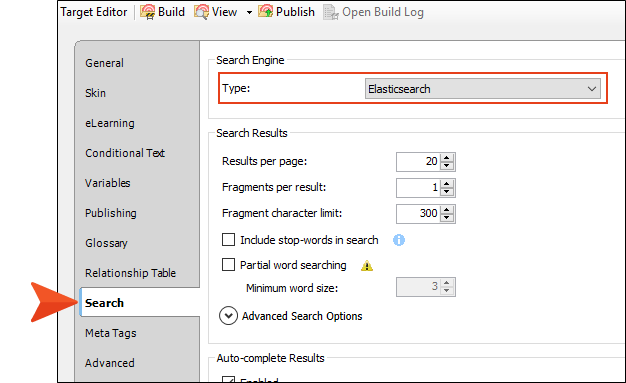Expand Advanced Search Options
This screenshot has width=626, height=383.
tap(228, 316)
